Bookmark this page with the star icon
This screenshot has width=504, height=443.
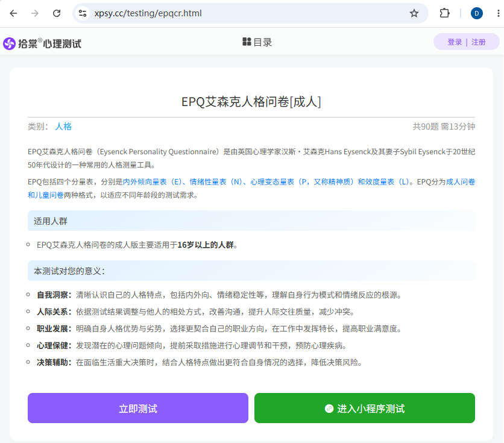[414, 13]
